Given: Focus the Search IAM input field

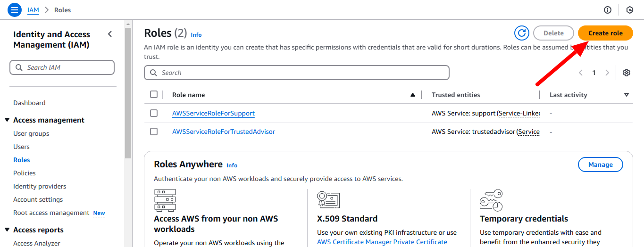Looking at the screenshot, I should click(x=62, y=67).
